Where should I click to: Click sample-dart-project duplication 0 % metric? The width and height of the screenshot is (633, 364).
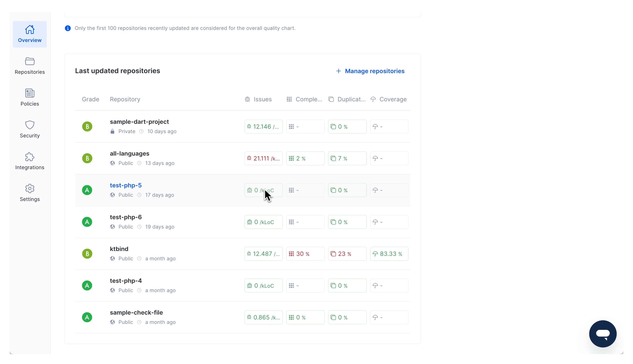(x=347, y=126)
